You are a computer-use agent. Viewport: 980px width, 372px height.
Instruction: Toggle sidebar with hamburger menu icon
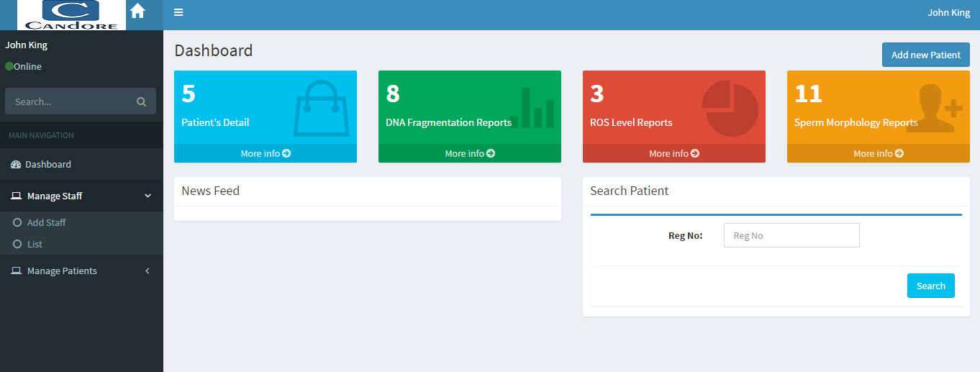point(178,12)
